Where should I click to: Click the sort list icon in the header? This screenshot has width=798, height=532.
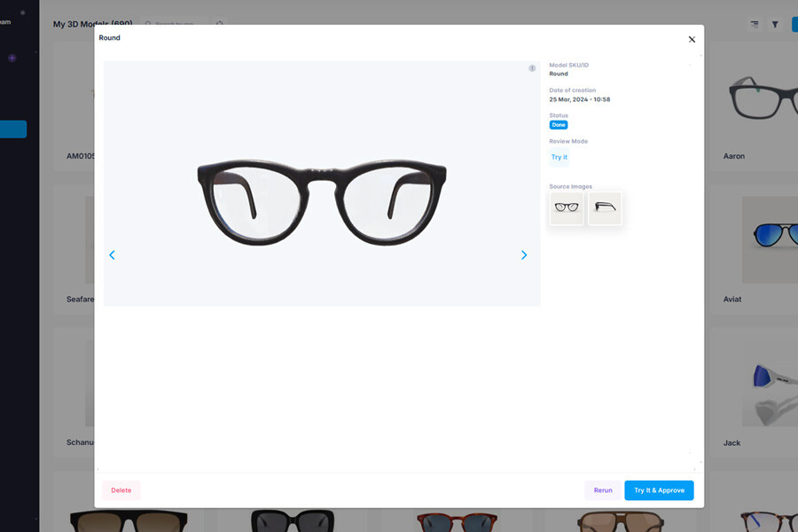click(x=755, y=25)
